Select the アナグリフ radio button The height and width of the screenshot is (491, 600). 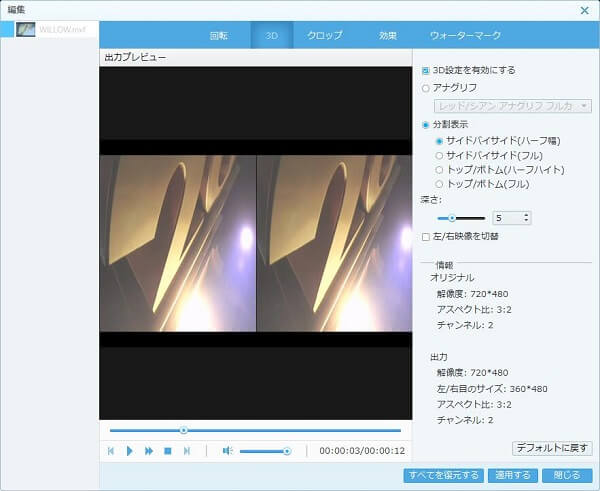[426, 88]
